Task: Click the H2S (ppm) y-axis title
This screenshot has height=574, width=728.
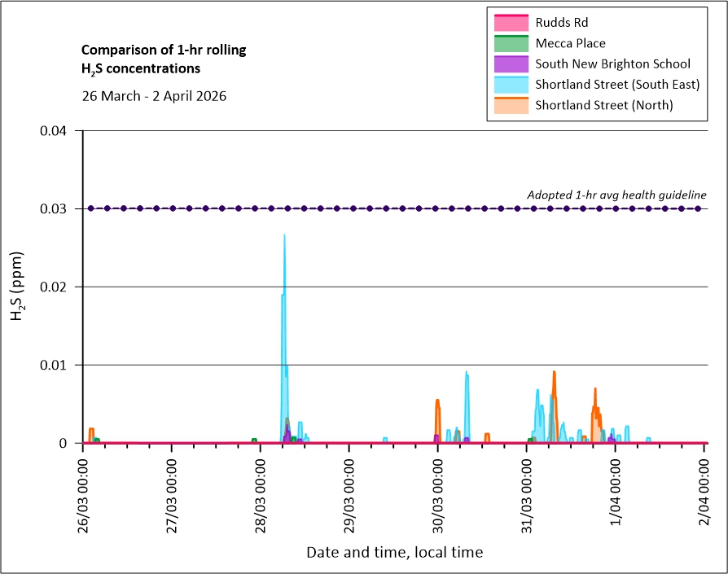Action: [18, 287]
